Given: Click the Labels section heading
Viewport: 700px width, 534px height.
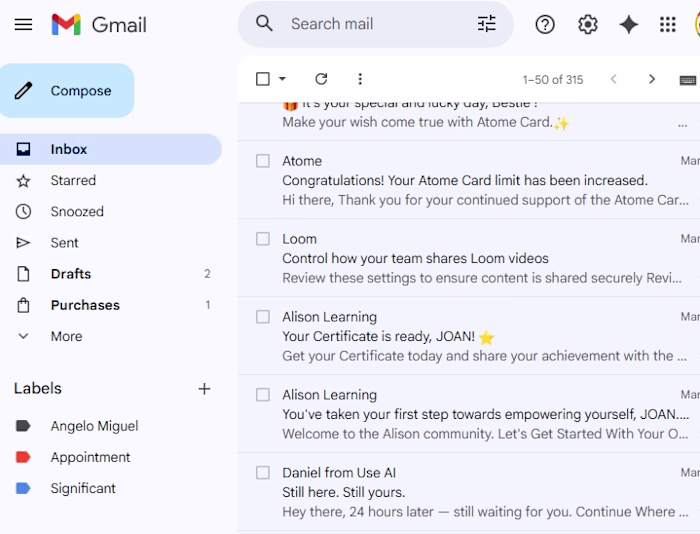Looking at the screenshot, I should click(38, 388).
